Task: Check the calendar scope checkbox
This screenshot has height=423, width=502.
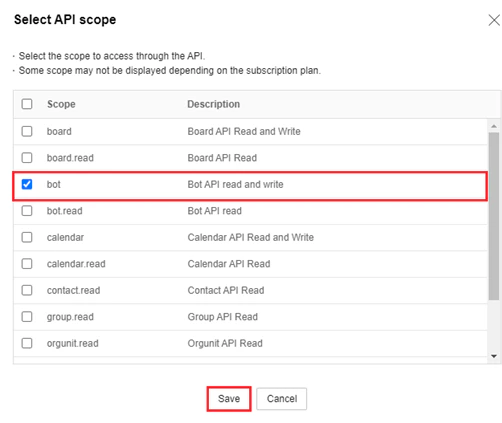Action: coord(27,237)
